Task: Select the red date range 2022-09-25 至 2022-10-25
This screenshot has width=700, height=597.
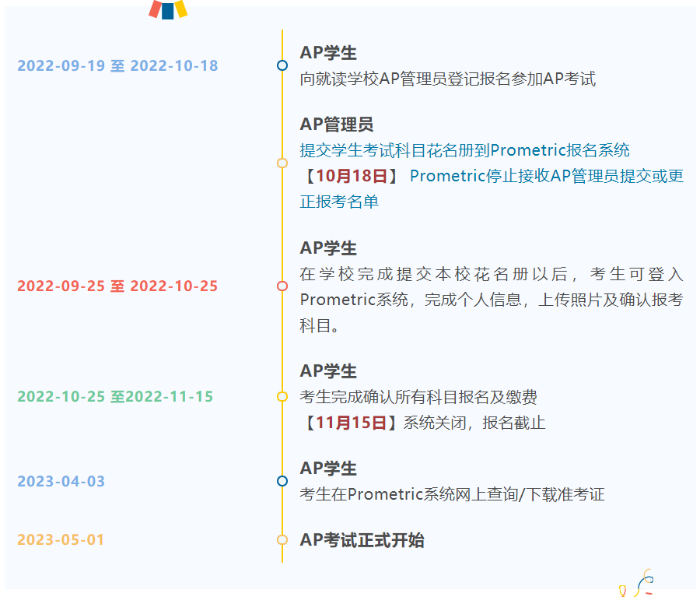Action: point(117,286)
